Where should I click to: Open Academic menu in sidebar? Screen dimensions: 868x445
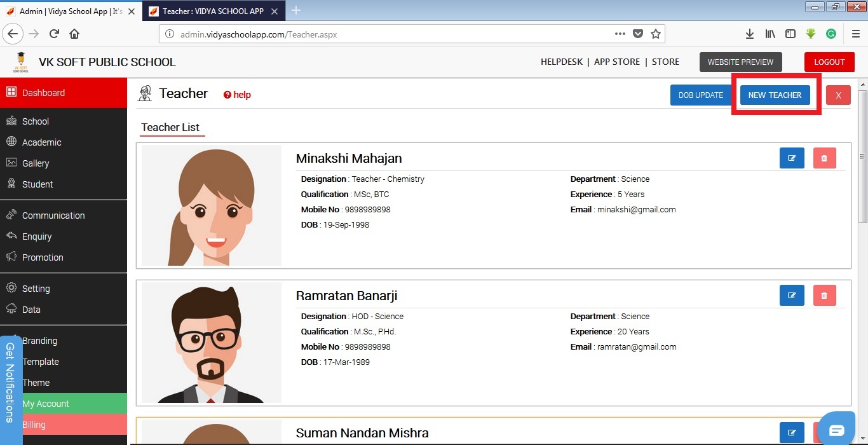[x=64, y=142]
